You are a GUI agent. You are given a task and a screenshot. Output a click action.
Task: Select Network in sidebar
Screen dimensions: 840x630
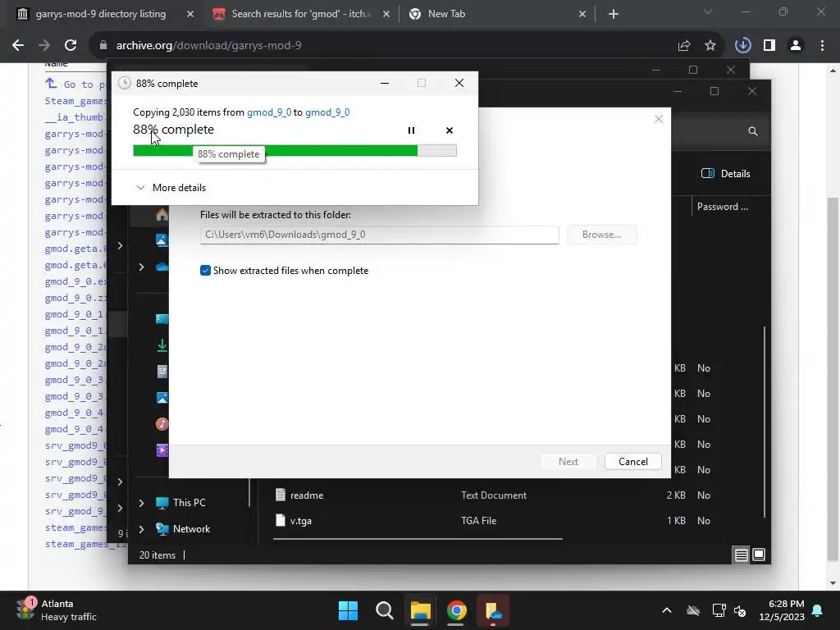[x=183, y=529]
